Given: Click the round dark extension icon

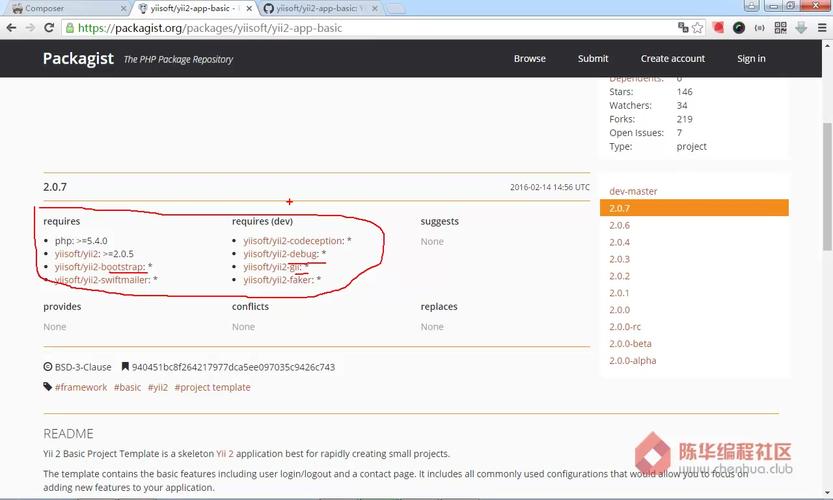Looking at the screenshot, I should (738, 28).
